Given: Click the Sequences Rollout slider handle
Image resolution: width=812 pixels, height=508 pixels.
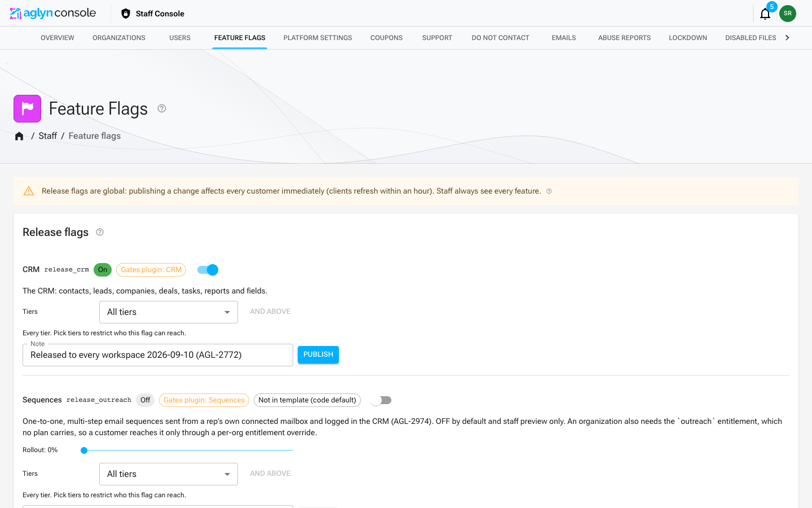Looking at the screenshot, I should coord(84,450).
